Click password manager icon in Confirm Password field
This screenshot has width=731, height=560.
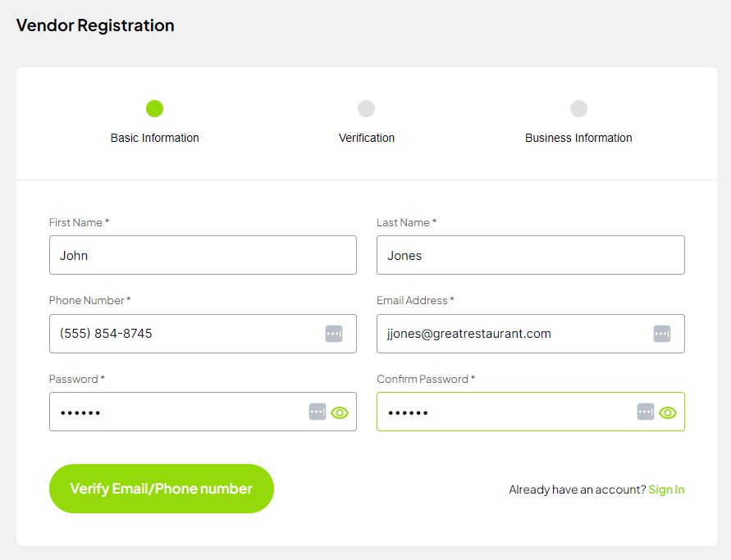click(x=646, y=412)
